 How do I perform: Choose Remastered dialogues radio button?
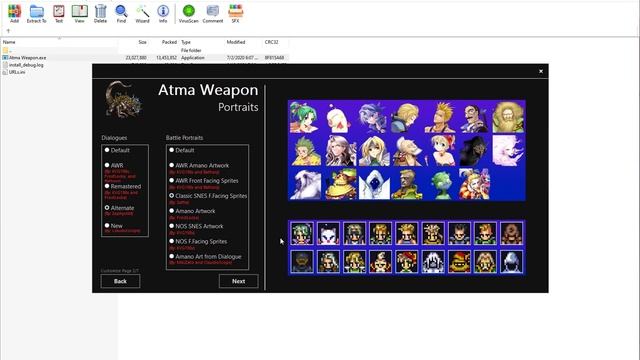click(x=107, y=186)
